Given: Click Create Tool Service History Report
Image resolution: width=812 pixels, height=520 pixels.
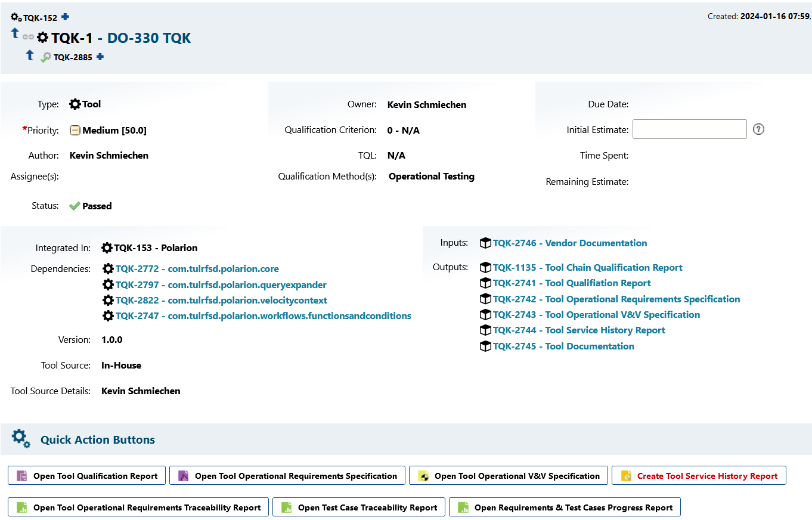Looking at the screenshot, I should pyautogui.click(x=699, y=475).
